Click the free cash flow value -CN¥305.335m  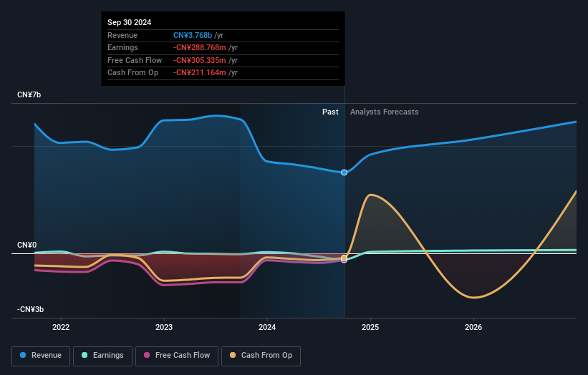pyautogui.click(x=200, y=60)
